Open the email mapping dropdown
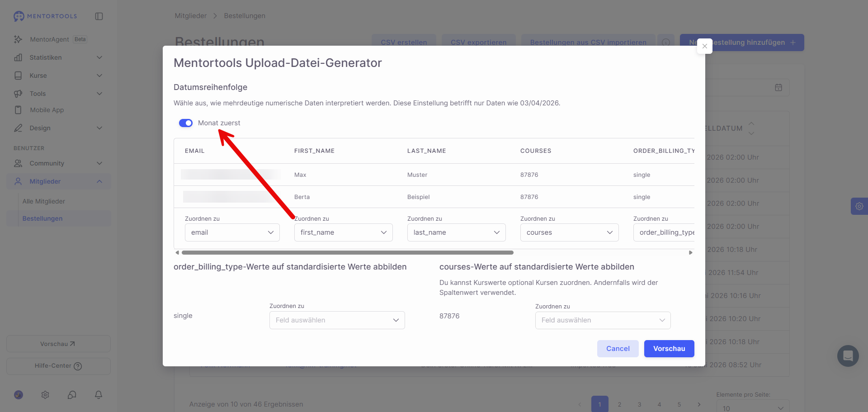The width and height of the screenshot is (868, 412). coord(232,232)
